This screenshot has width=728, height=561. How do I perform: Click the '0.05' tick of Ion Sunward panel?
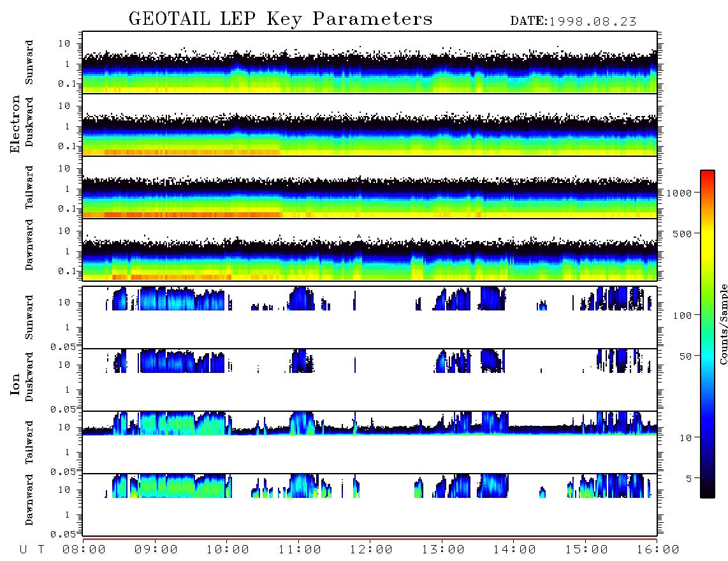coord(62,346)
